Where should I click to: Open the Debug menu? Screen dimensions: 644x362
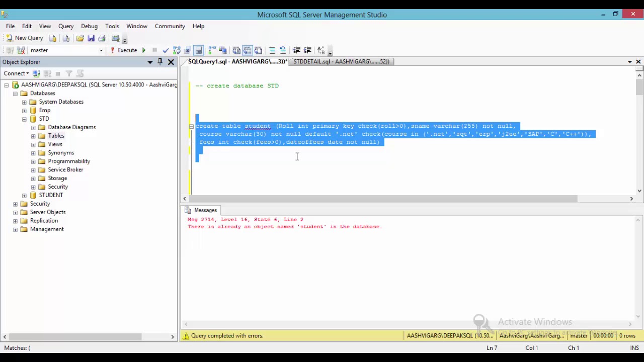coord(89,26)
